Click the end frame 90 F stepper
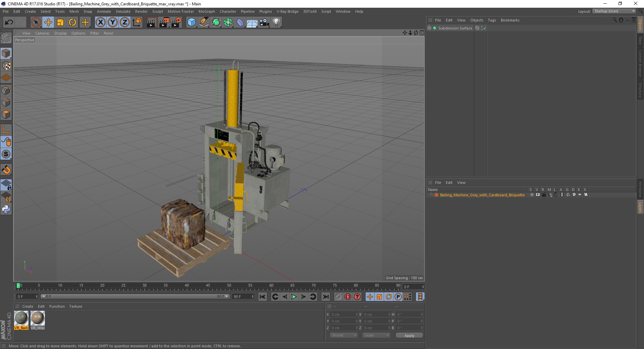The image size is (644, 349). click(x=253, y=297)
